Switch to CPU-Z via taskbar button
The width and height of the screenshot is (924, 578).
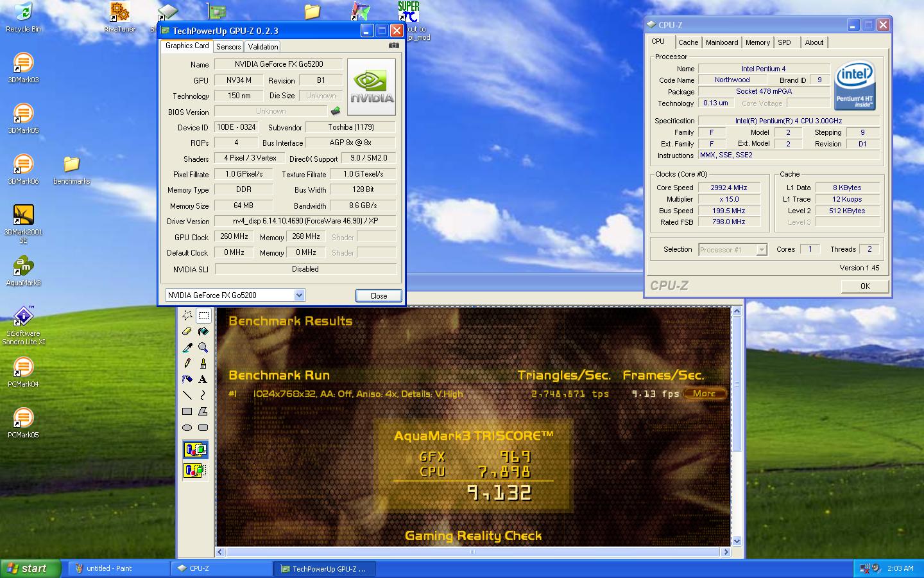[x=222, y=568]
